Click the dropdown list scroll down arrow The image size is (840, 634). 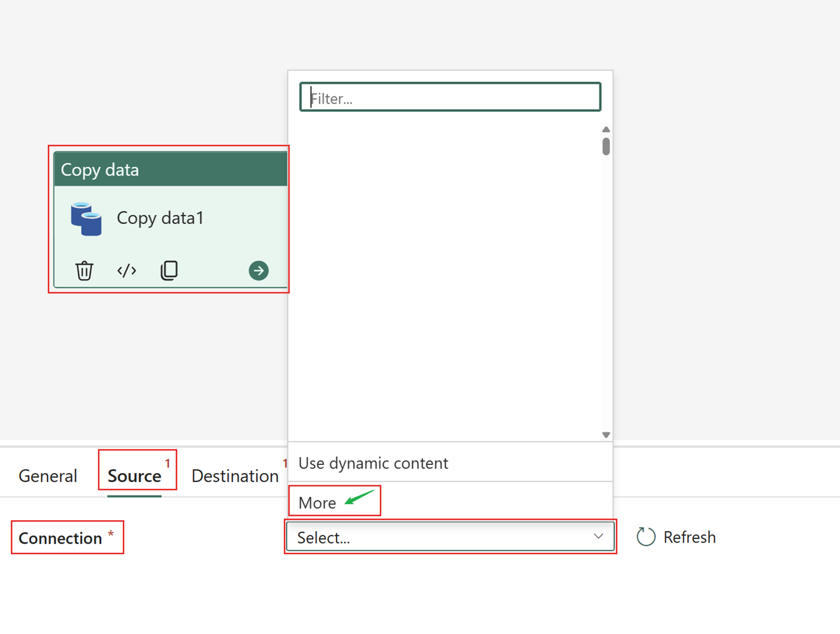[x=606, y=435]
